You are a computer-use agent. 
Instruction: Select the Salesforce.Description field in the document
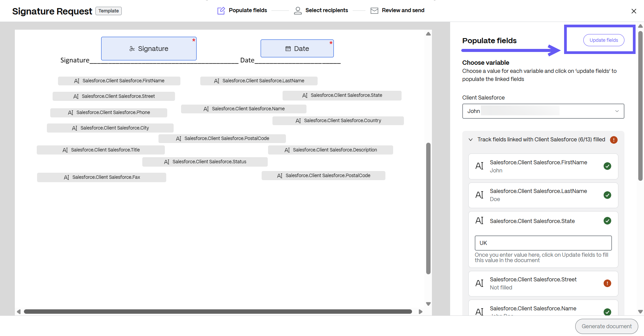pos(330,150)
